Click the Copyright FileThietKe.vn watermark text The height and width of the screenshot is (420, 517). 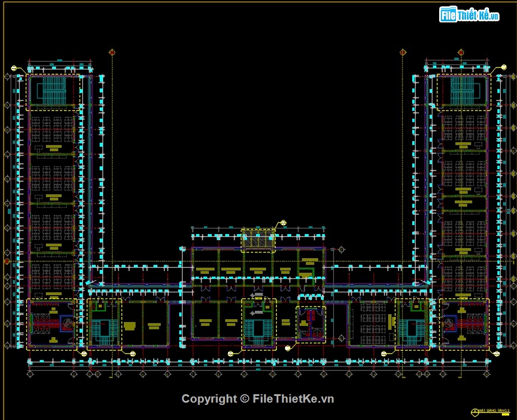click(x=258, y=399)
